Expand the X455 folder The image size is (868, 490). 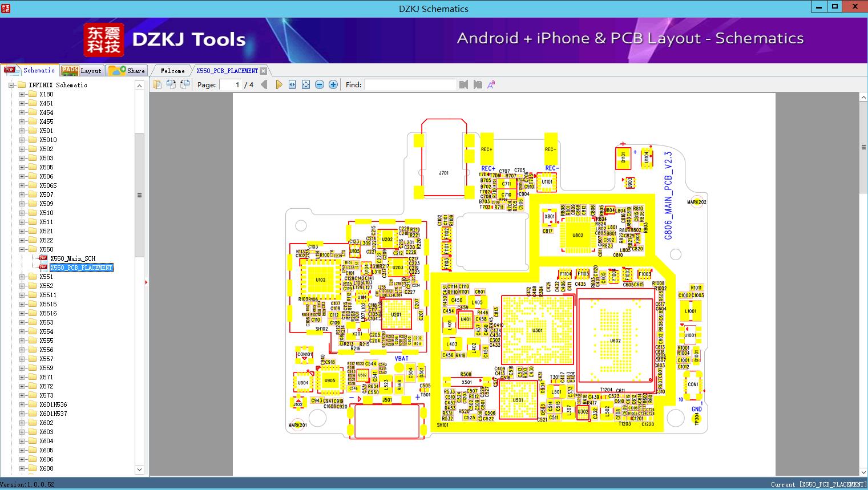(x=22, y=122)
